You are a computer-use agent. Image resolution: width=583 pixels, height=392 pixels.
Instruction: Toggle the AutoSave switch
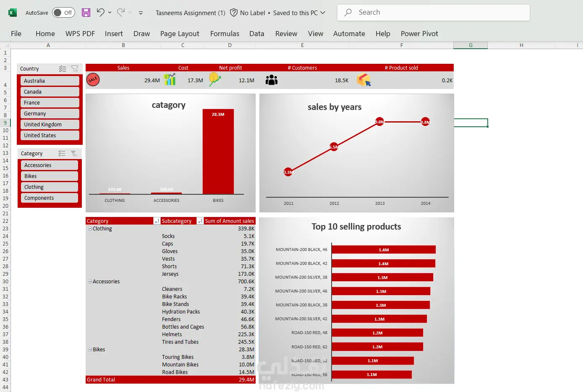[x=64, y=13]
